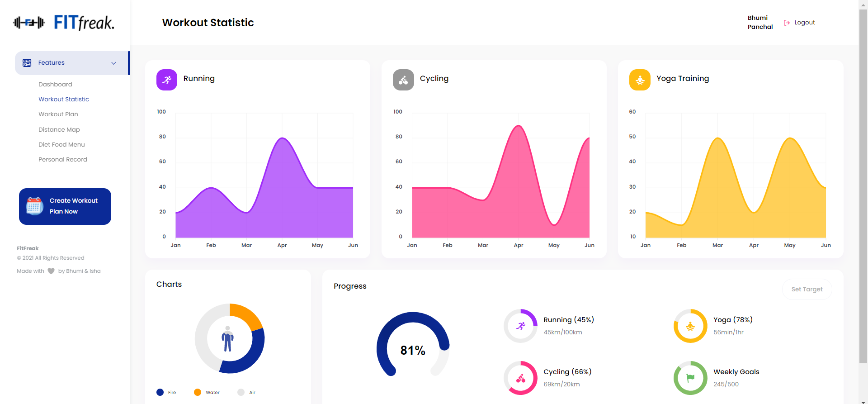The image size is (868, 404).
Task: Click the Weekly Goals flag icon
Action: 690,378
